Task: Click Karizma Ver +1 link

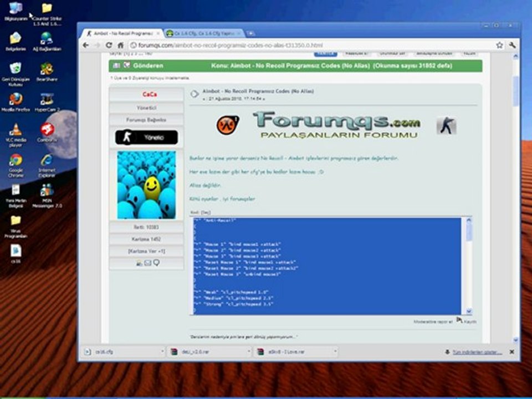Action: click(x=146, y=251)
